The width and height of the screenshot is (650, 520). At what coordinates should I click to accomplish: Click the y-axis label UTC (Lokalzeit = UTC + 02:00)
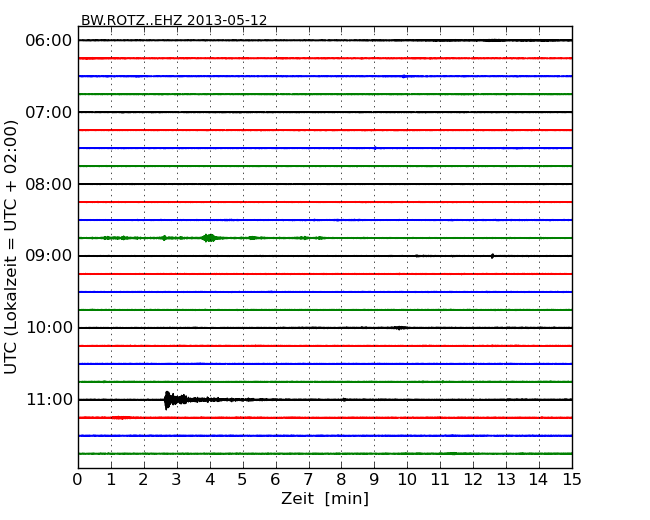pos(11,247)
